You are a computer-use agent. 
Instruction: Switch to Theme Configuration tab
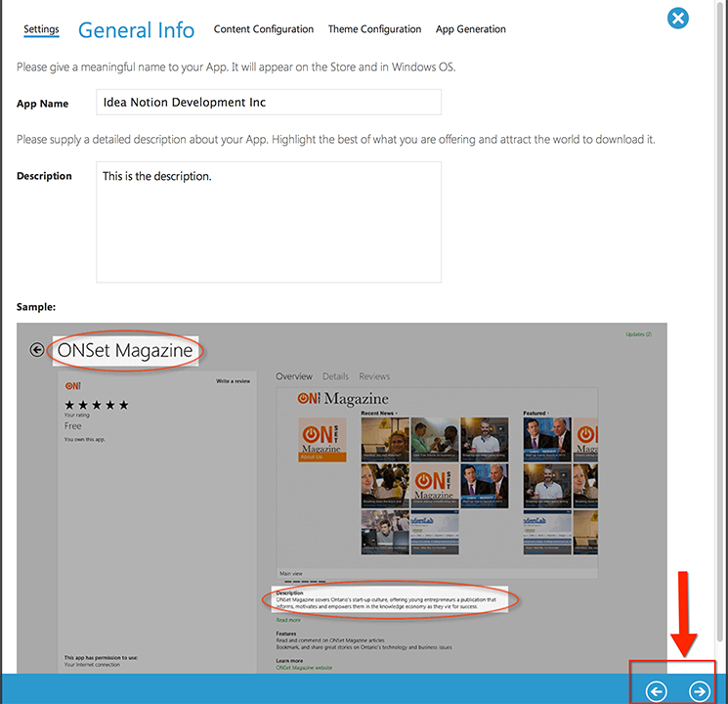pos(374,29)
